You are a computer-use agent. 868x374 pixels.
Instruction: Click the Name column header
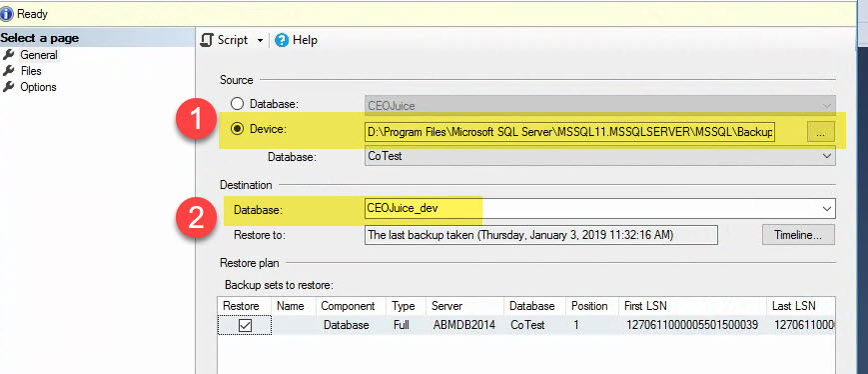click(294, 306)
